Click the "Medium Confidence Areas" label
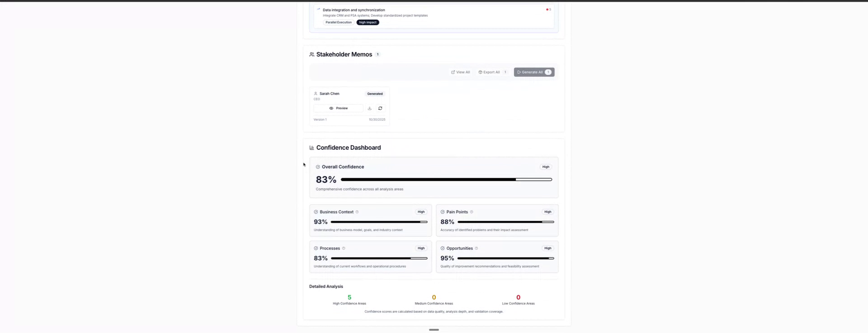868x333 pixels. (434, 304)
